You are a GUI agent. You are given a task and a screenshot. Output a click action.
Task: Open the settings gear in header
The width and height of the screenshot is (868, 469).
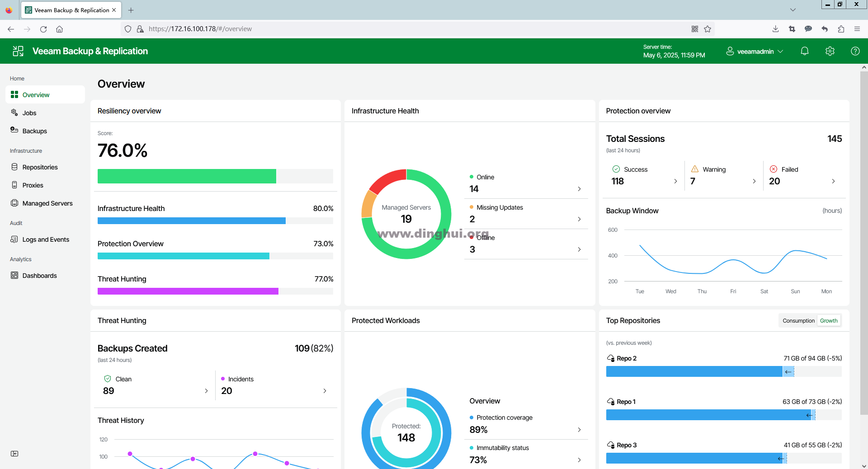[x=830, y=51]
